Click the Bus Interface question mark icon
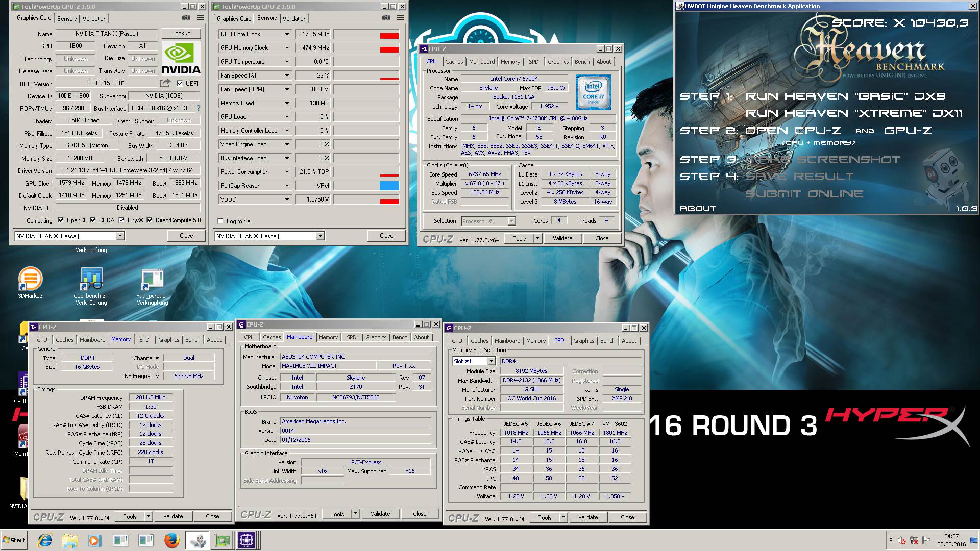Viewport: 980px width, 551px height. 199,108
